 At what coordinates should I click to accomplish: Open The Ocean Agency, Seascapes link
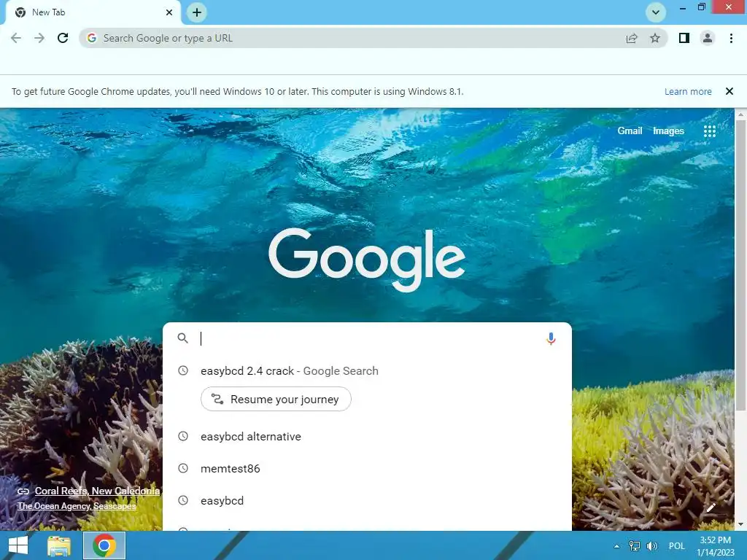coord(77,506)
